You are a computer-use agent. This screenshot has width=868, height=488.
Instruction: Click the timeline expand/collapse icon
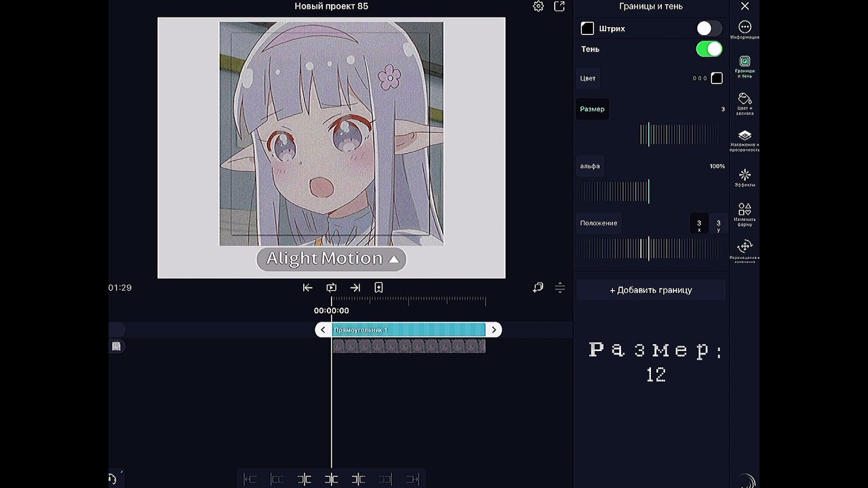560,287
